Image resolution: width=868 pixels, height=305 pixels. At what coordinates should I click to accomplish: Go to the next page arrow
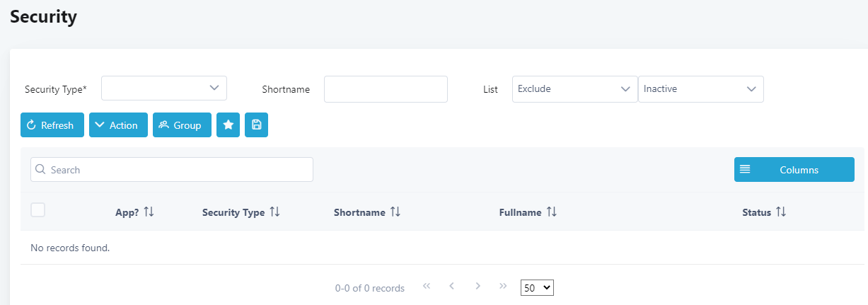478,287
